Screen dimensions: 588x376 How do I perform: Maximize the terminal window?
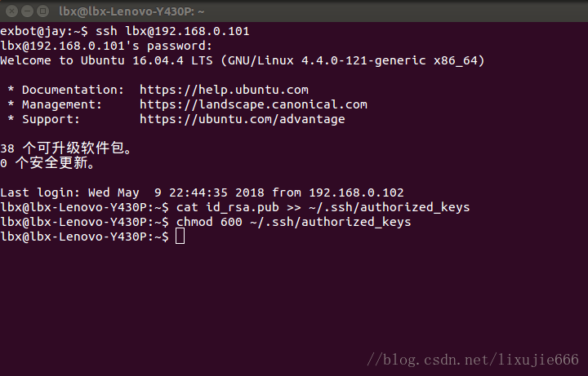coord(43,11)
